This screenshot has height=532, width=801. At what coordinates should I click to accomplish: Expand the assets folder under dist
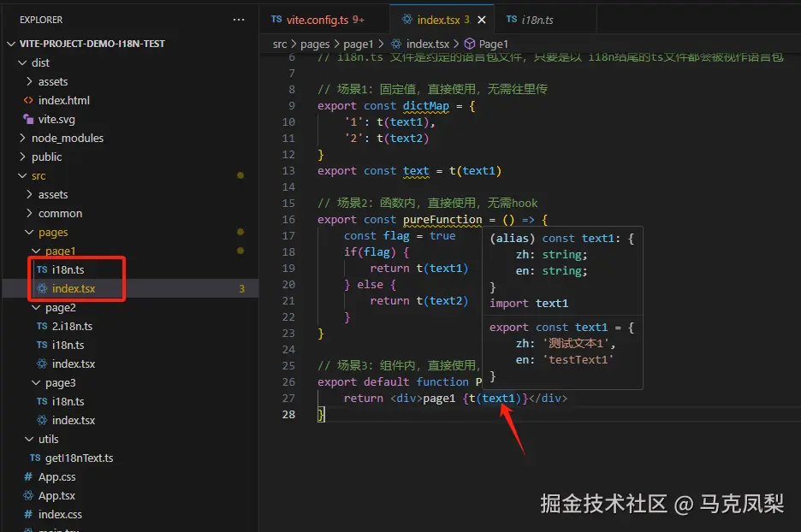click(29, 82)
